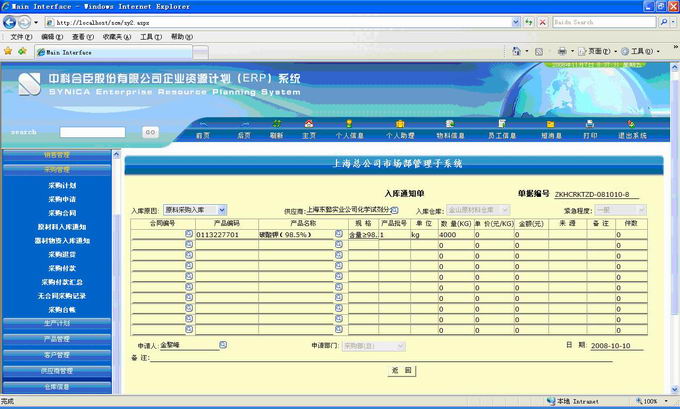Click the Add to Favorites star-plus icon
The height and width of the screenshot is (409, 680).
click(x=22, y=51)
